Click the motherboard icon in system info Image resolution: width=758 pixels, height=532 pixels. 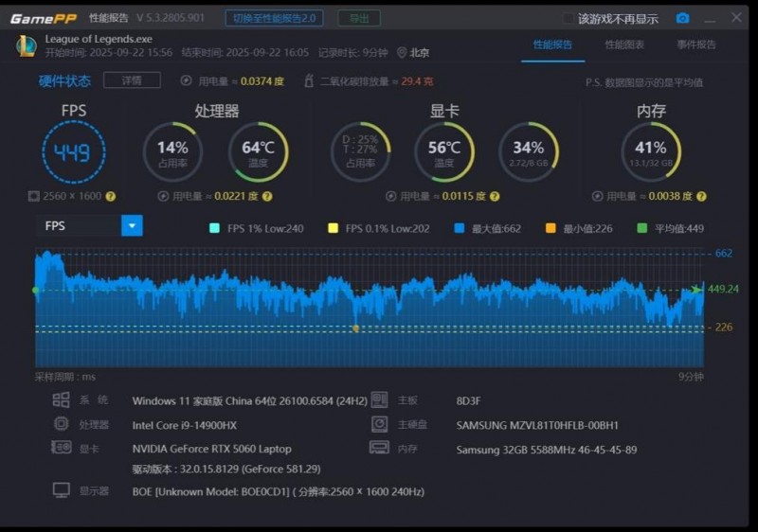(x=380, y=399)
